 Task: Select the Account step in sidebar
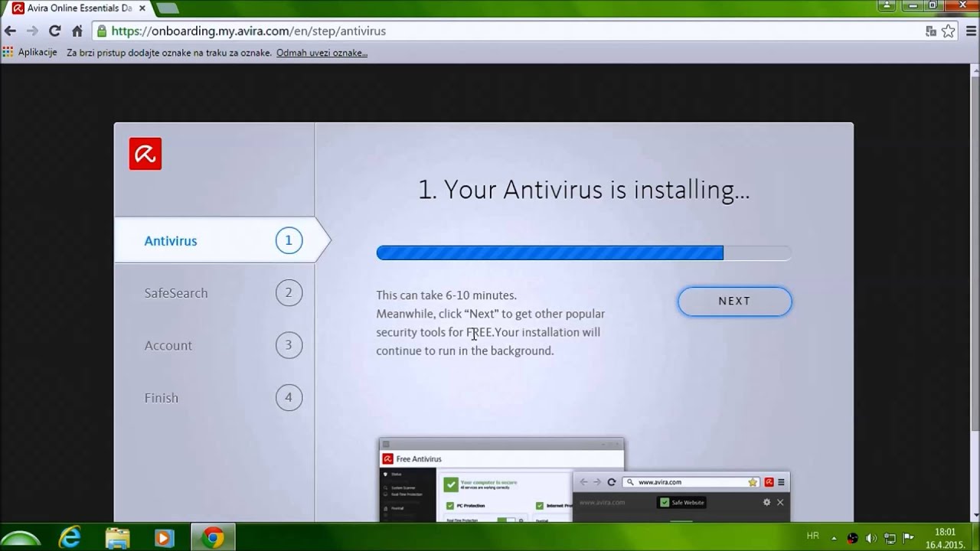[x=214, y=345]
